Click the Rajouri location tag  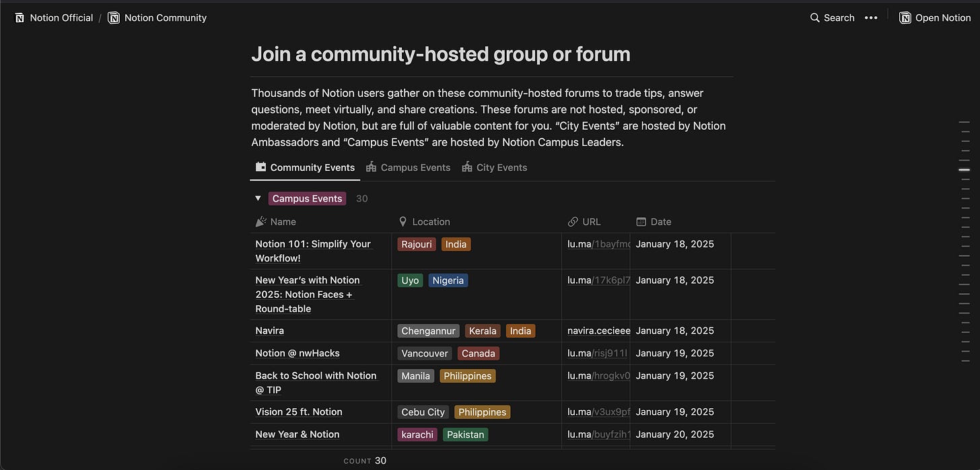coord(417,244)
